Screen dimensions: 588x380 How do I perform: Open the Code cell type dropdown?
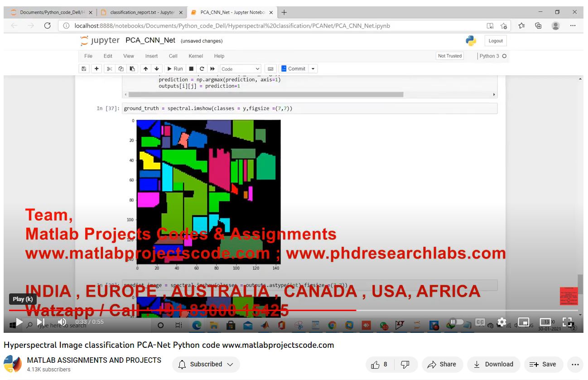click(x=240, y=69)
